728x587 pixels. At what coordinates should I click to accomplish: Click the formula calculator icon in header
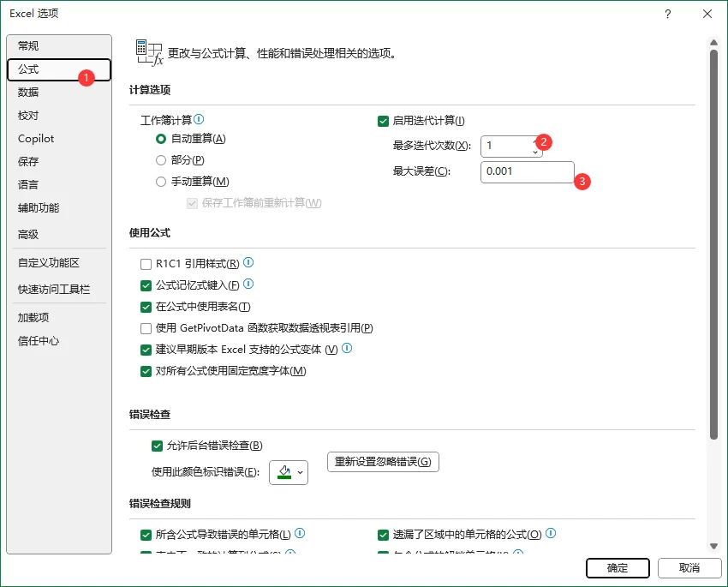149,52
